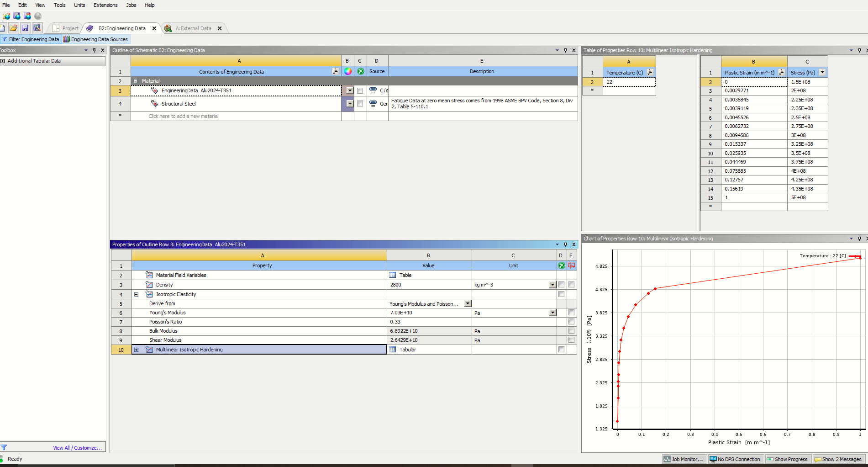Expand Multilinear Isotropic Hardening tree node
Viewport: 868px width, 467px height.
[x=136, y=350]
